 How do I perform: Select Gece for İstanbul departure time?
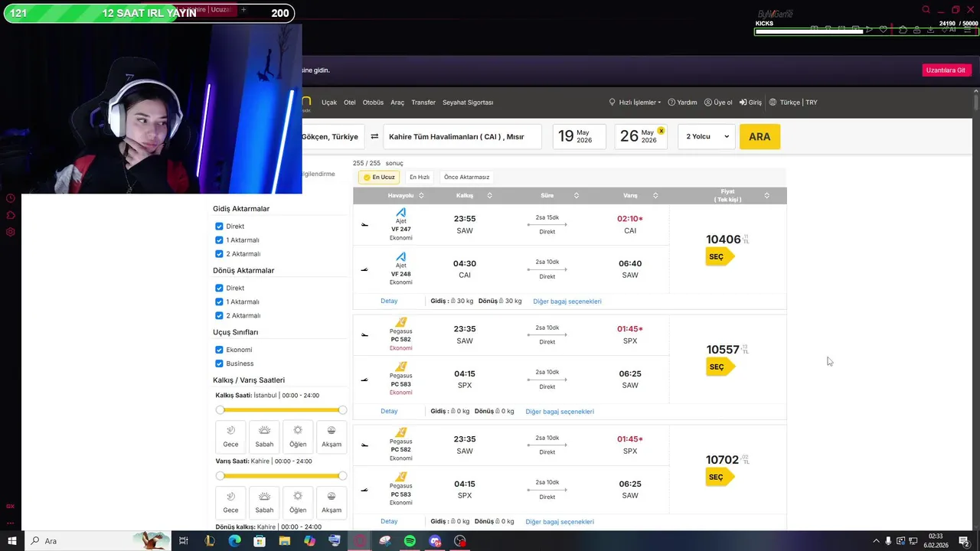click(x=230, y=437)
